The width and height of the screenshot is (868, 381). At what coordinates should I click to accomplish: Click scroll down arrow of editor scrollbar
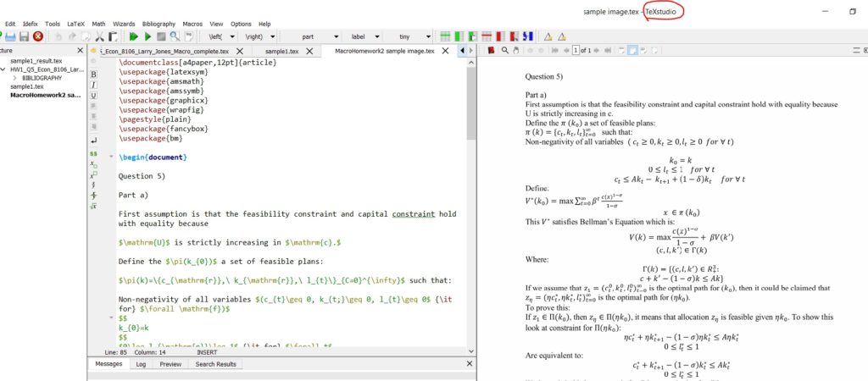pyautogui.click(x=471, y=351)
